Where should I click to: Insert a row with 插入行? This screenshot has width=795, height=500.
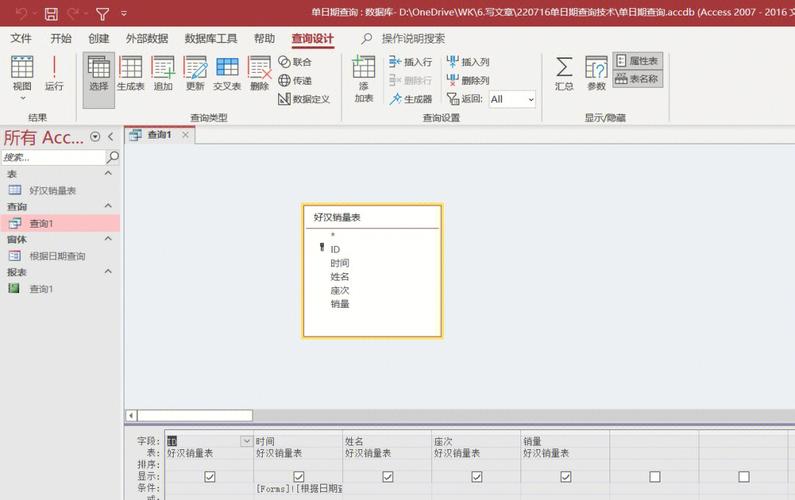point(411,62)
